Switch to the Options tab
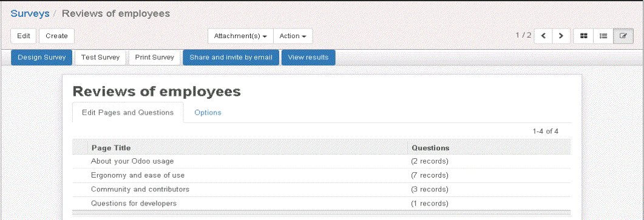This screenshot has height=220, width=644. [208, 113]
